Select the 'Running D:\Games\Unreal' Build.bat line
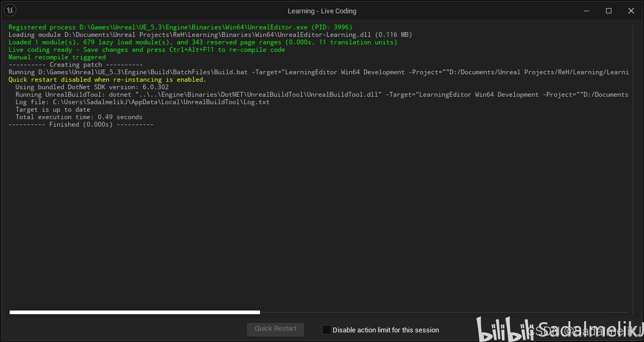This screenshot has height=342, width=644. (x=319, y=72)
